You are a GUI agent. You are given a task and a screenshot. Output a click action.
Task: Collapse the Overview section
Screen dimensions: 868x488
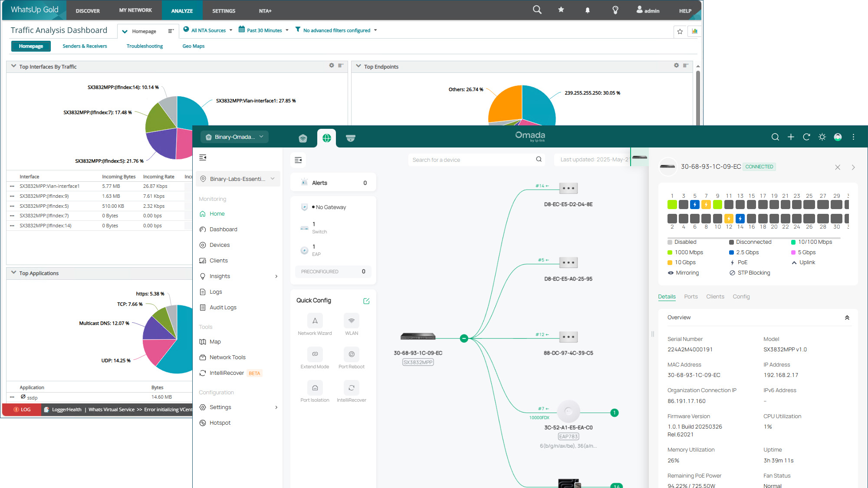pos(847,318)
